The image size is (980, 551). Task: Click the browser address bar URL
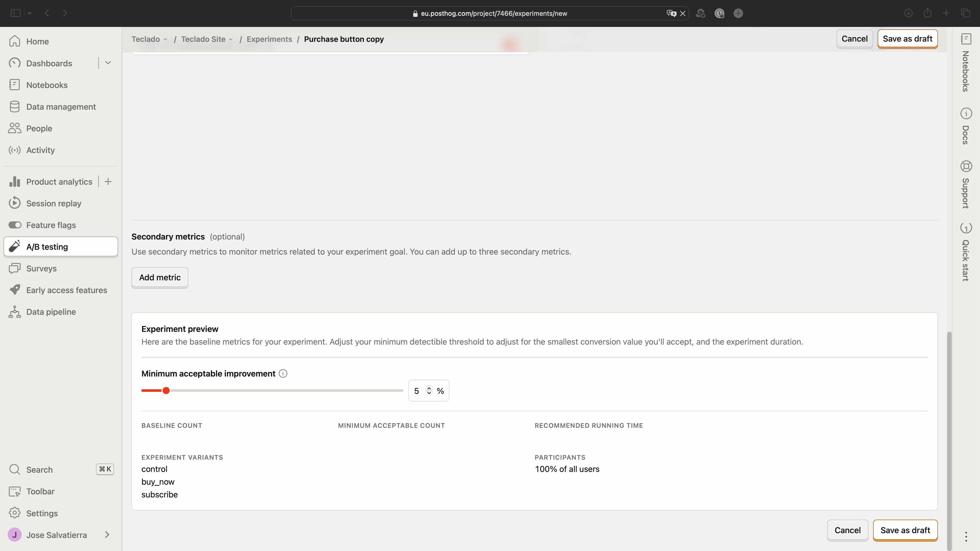[x=494, y=14]
